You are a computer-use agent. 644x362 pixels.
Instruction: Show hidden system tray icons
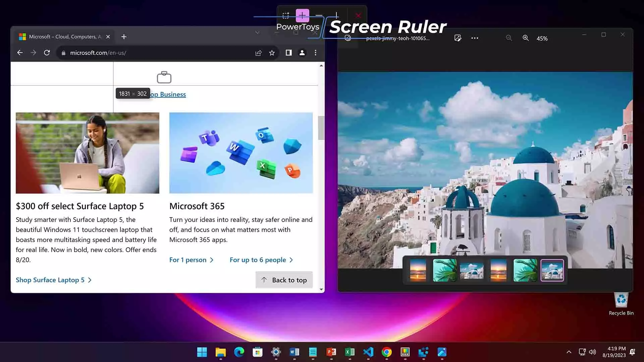(x=569, y=352)
